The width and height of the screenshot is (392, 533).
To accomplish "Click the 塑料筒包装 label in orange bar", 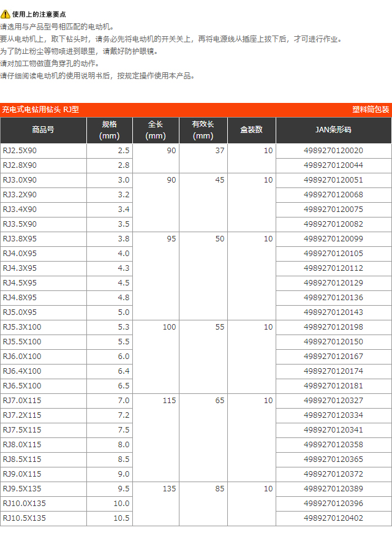I will (x=370, y=110).
